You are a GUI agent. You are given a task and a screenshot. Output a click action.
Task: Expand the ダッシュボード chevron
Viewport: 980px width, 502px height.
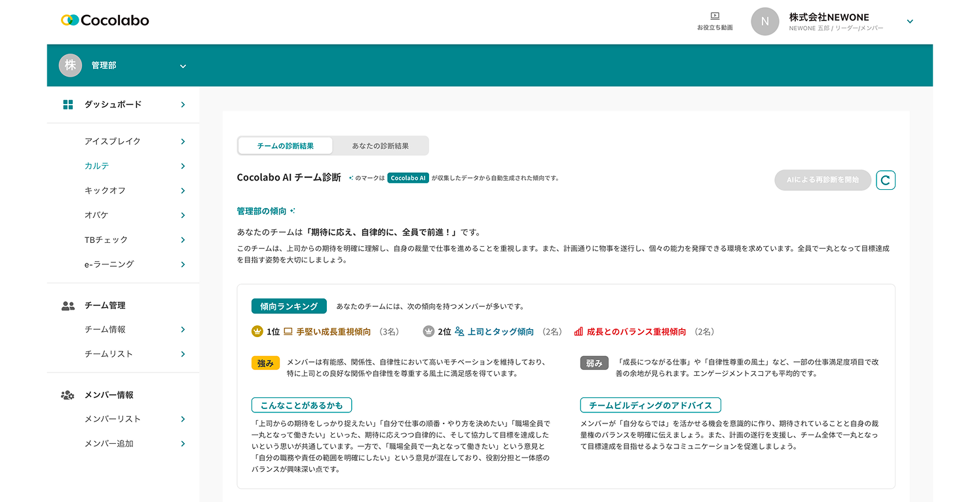pos(183,105)
